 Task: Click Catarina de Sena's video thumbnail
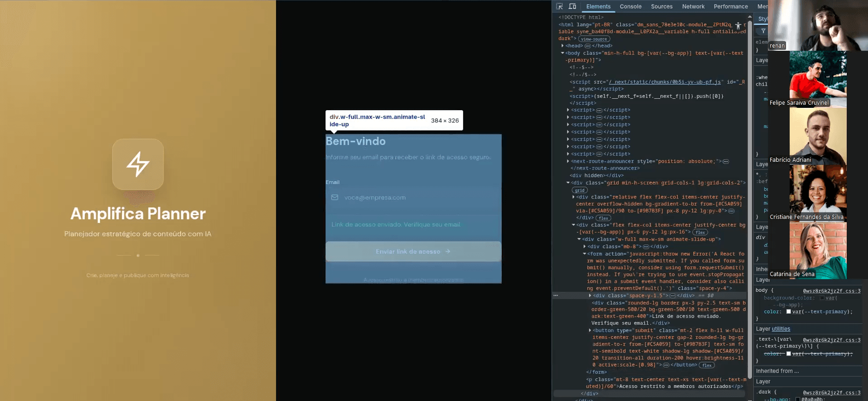point(818,250)
